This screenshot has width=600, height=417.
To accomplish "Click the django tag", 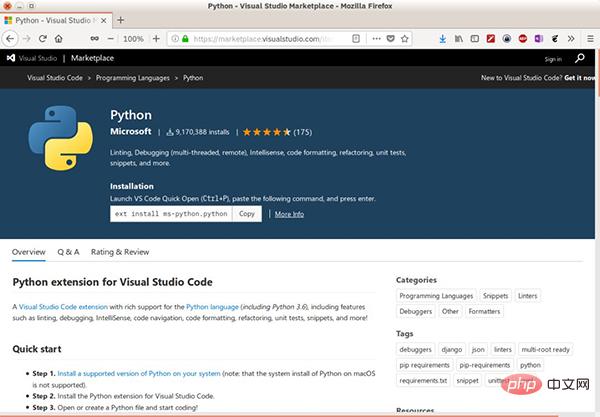I will click(x=452, y=349).
